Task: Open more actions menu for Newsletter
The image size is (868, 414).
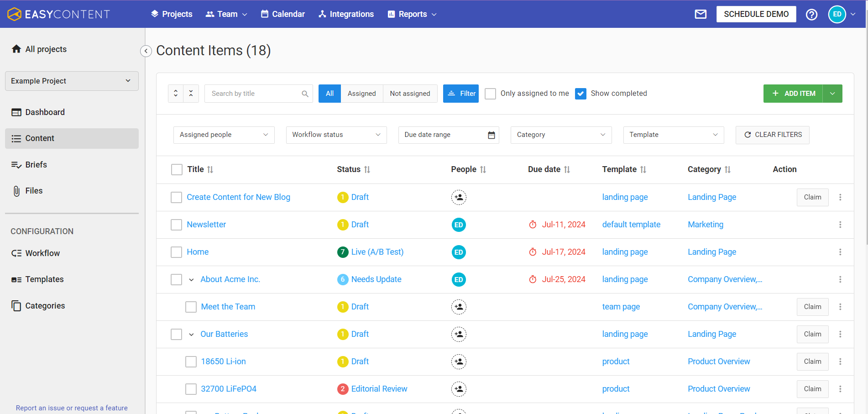Action: [840, 225]
